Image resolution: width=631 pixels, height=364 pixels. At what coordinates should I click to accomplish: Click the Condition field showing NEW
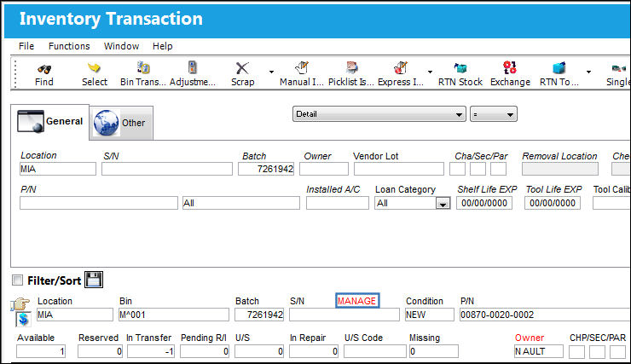(x=430, y=315)
